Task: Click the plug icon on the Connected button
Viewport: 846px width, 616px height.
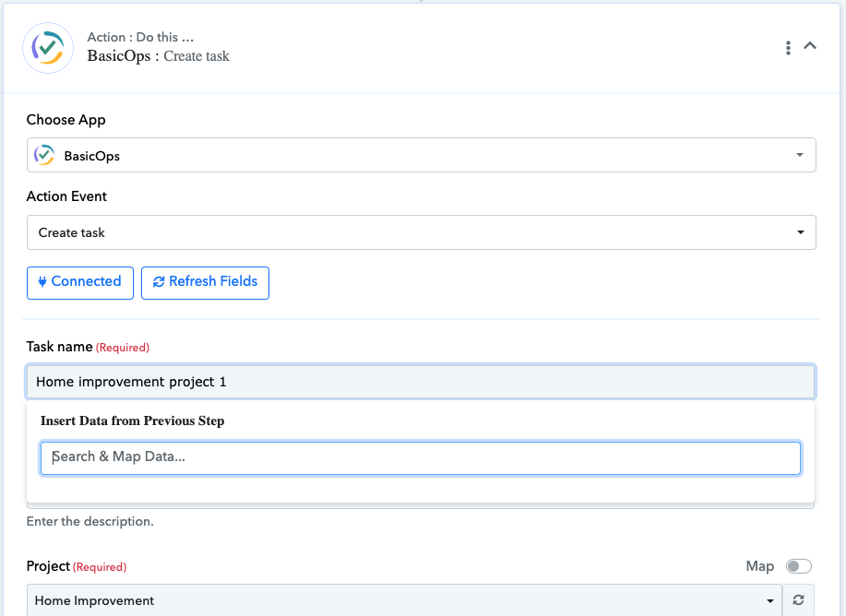Action: (42, 282)
